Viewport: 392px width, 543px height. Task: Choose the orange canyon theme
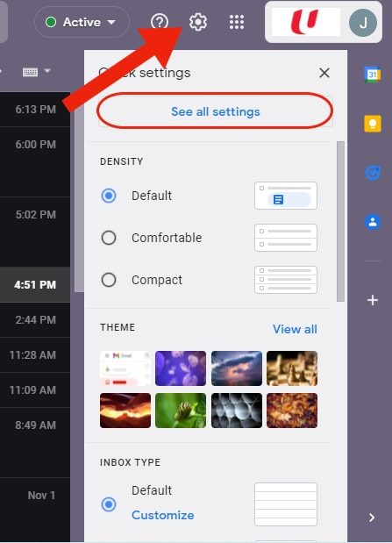[125, 411]
